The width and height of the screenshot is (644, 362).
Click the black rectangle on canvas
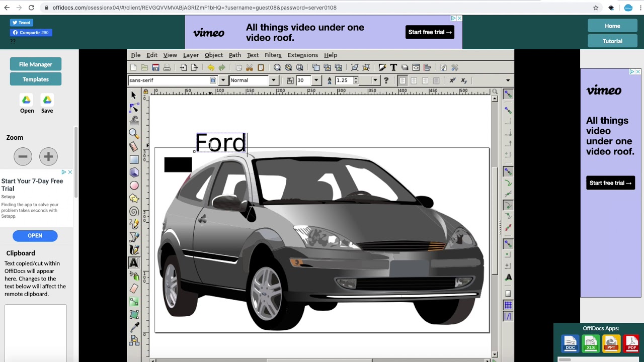(x=178, y=165)
